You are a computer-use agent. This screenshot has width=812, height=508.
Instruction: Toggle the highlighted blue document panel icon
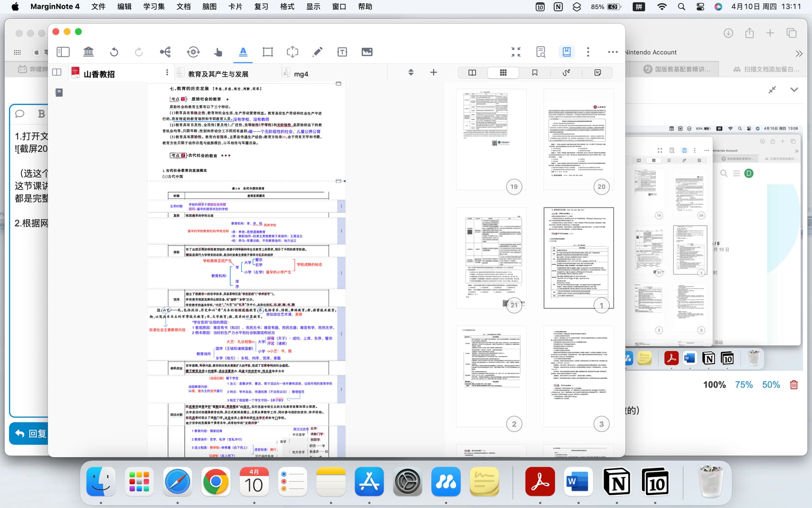click(566, 52)
